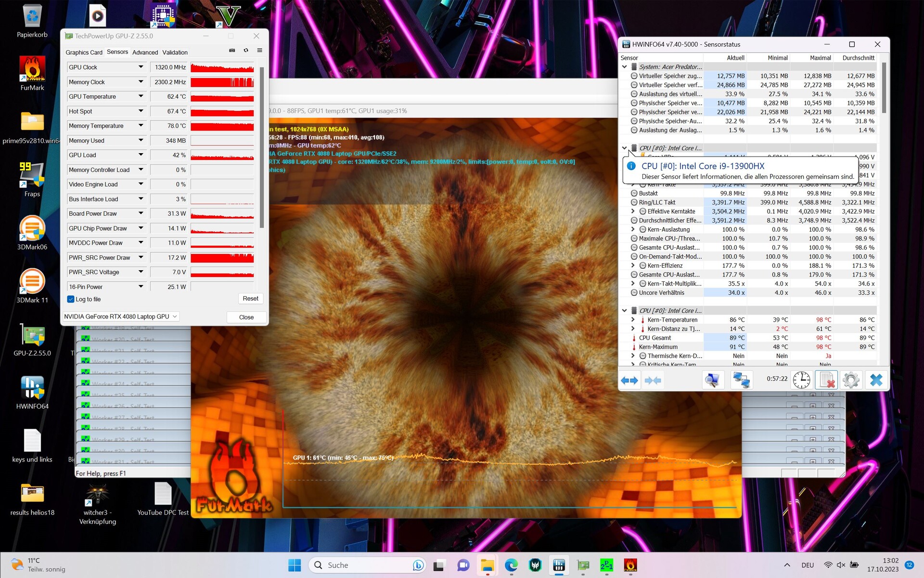Click the Windows Start button
This screenshot has width=924, height=578.
[295, 565]
